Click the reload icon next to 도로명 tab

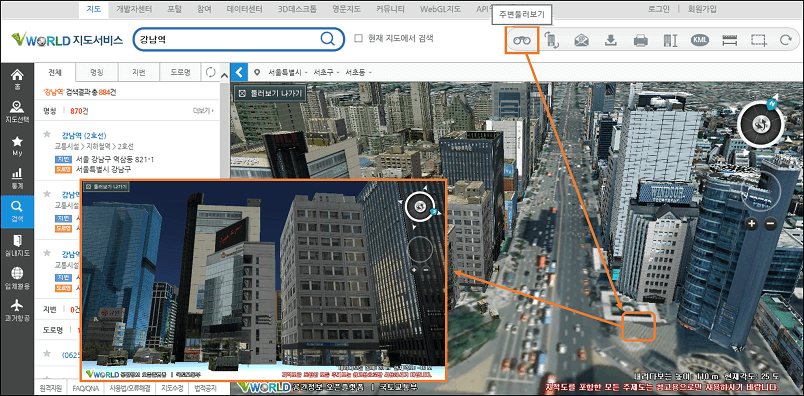click(210, 72)
